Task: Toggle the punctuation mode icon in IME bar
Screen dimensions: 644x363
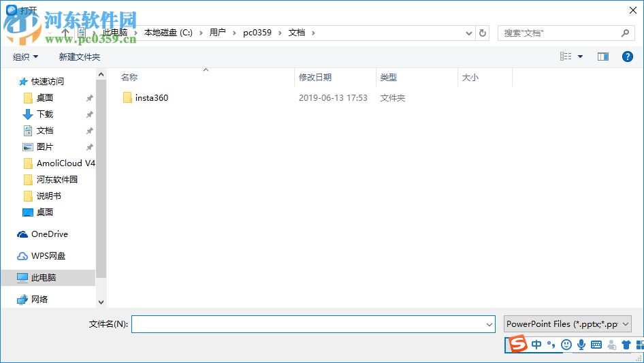Action: coord(551,345)
